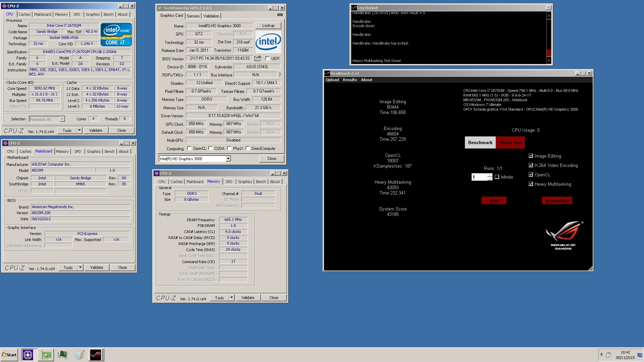
Task: Select the Stress Test mode button
Action: coord(510,142)
